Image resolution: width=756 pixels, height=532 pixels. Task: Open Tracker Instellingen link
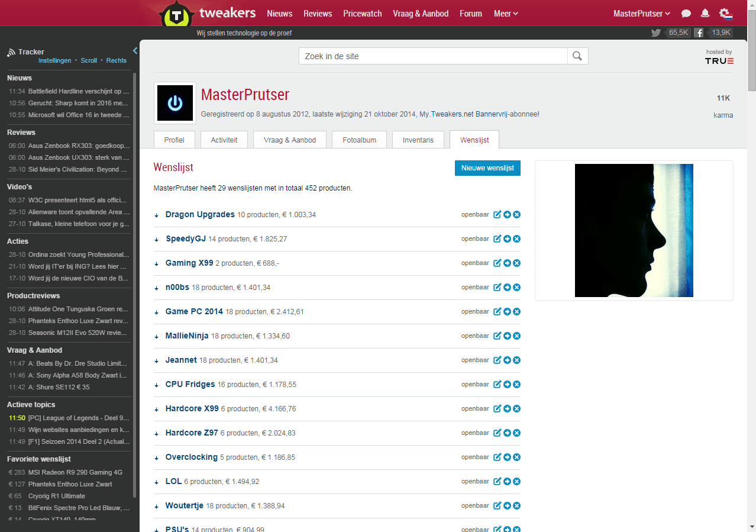(55, 60)
